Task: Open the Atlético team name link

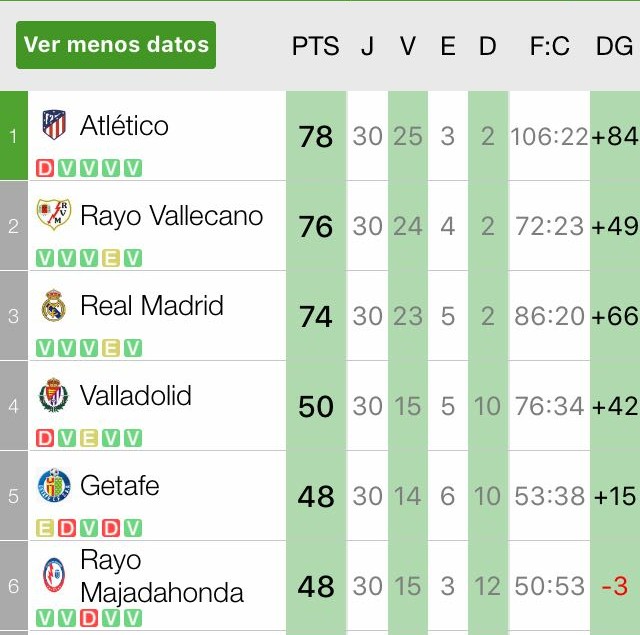Action: pyautogui.click(x=124, y=126)
